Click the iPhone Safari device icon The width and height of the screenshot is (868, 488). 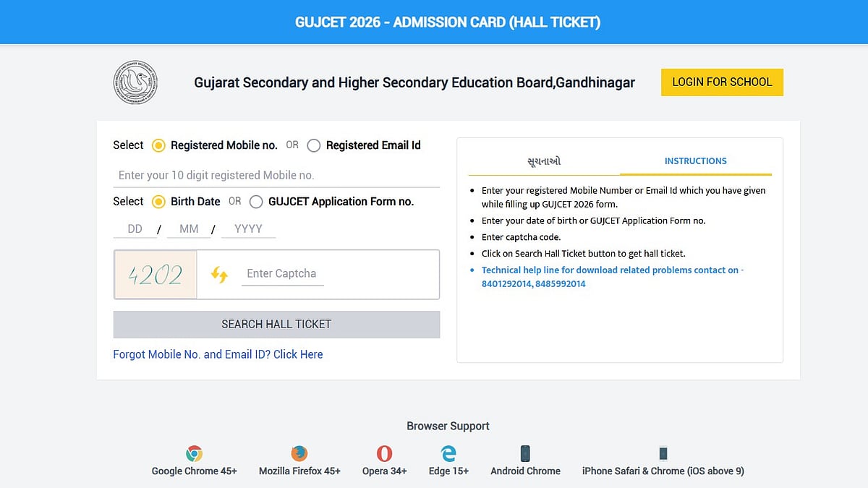tap(663, 454)
